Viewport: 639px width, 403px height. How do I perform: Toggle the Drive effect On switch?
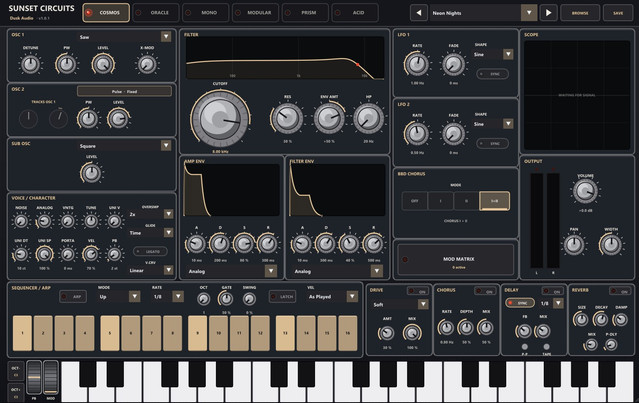coord(418,291)
